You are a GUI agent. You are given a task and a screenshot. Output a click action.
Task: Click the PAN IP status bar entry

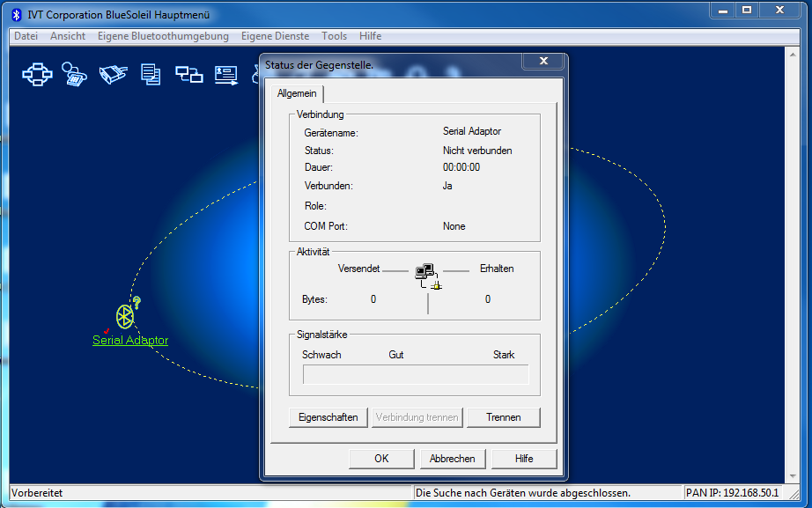pos(732,493)
